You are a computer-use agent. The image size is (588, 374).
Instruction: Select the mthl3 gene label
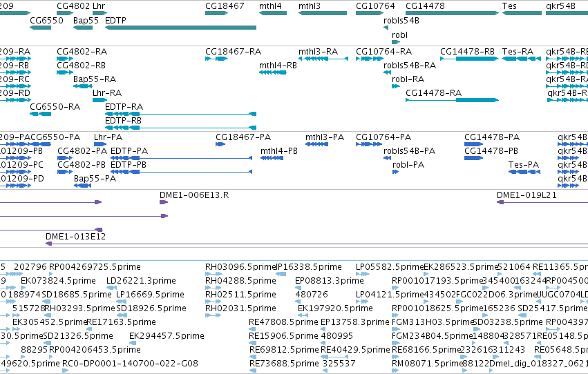tap(310, 6)
